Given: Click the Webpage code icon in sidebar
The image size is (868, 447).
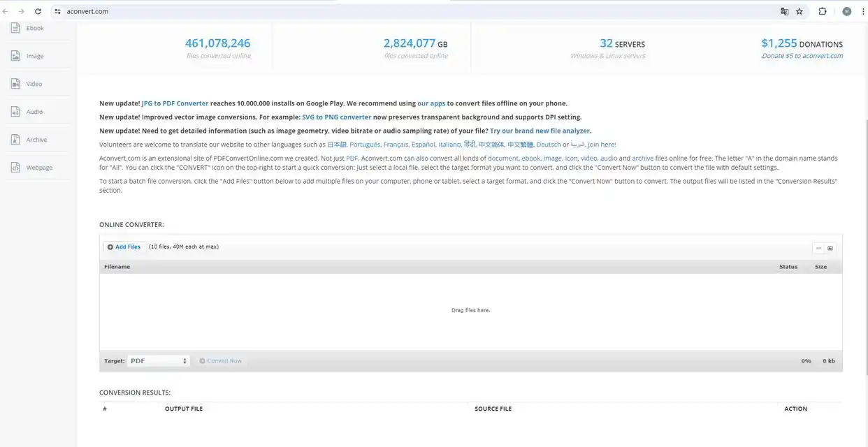Looking at the screenshot, I should tap(15, 168).
